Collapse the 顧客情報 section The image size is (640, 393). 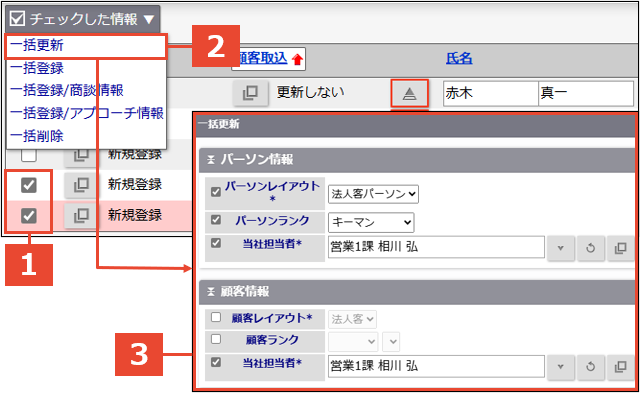211,292
